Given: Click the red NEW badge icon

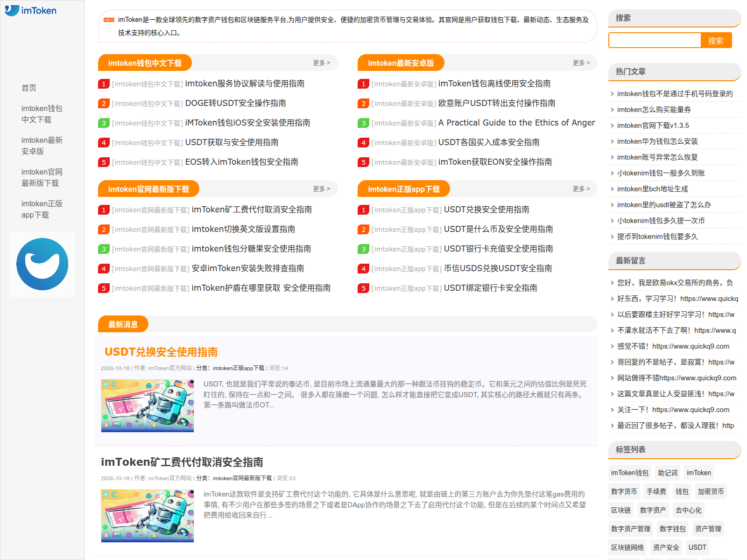Looking at the screenshot, I should (x=109, y=20).
